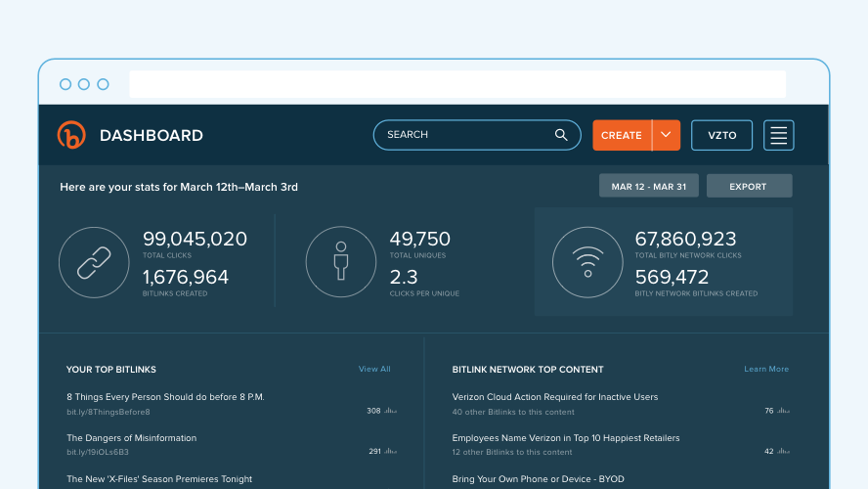Screen dimensions: 868x489
Task: Open stats chart icon beside 76
Action: pos(783,411)
